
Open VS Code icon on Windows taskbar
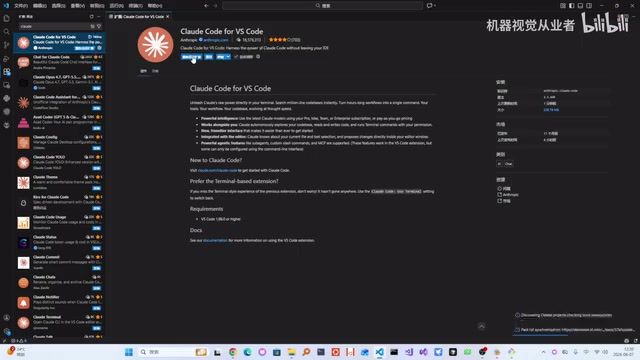pyautogui.click(x=380, y=352)
